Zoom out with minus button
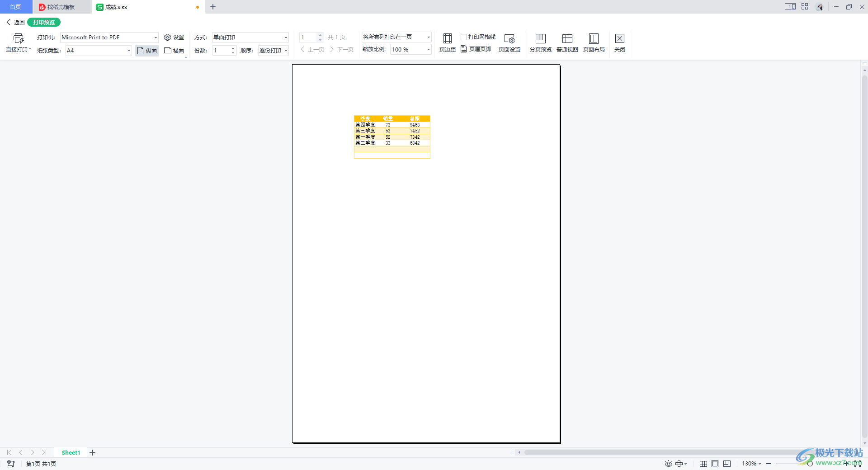The height and width of the screenshot is (470, 868). tap(769, 464)
